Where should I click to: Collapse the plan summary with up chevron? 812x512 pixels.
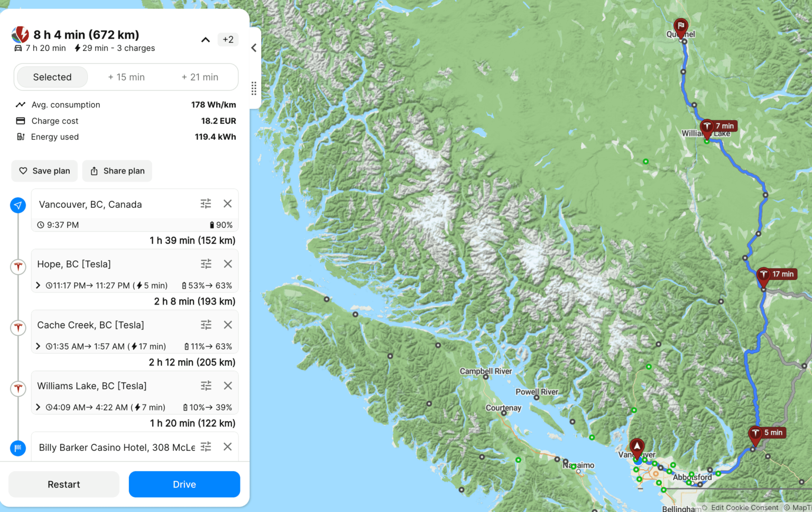coord(206,40)
